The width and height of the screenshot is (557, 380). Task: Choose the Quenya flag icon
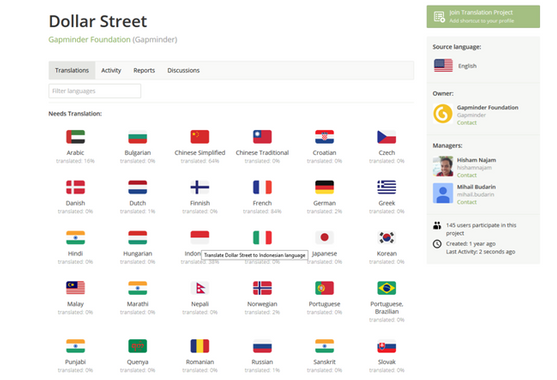click(x=137, y=346)
